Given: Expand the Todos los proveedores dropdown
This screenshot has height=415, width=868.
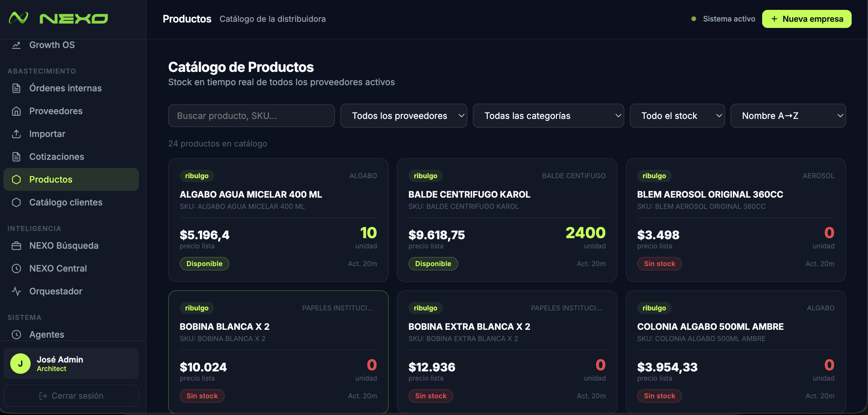Looking at the screenshot, I should [x=404, y=116].
